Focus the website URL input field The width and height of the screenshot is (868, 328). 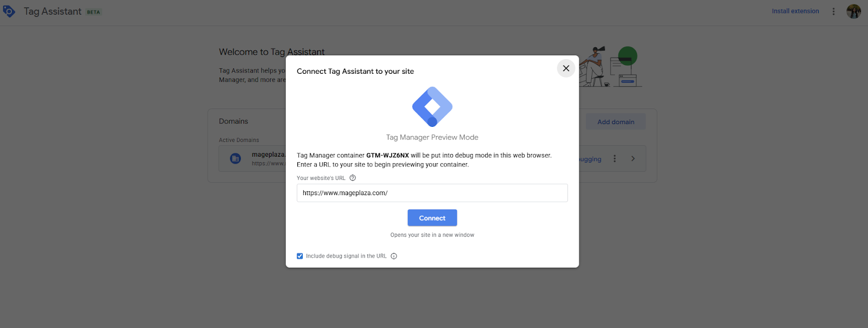[x=432, y=193]
